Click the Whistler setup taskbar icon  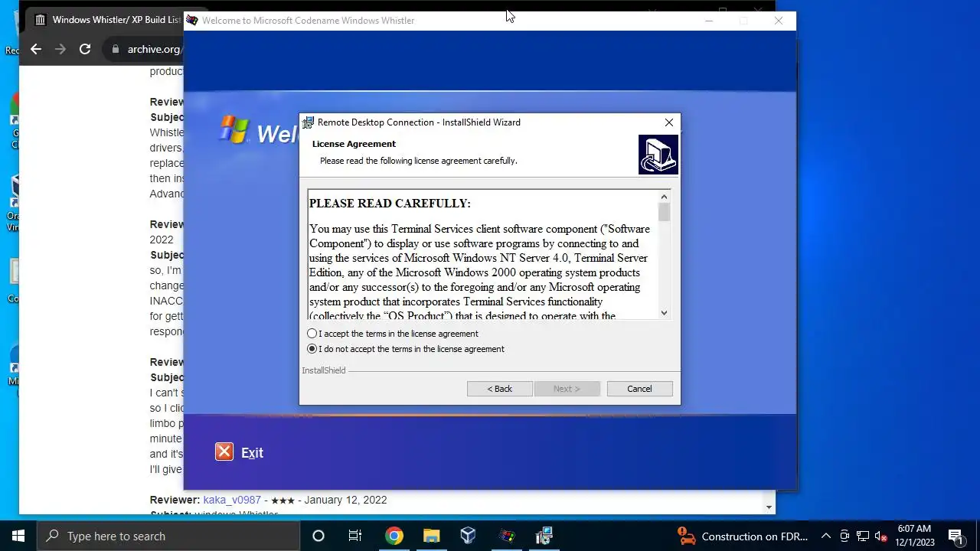pos(507,536)
